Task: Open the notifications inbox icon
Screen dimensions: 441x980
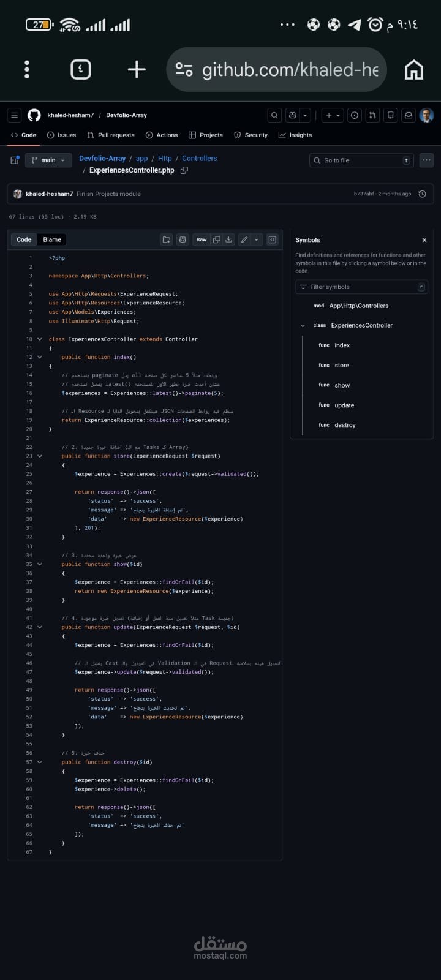Action: point(409,115)
